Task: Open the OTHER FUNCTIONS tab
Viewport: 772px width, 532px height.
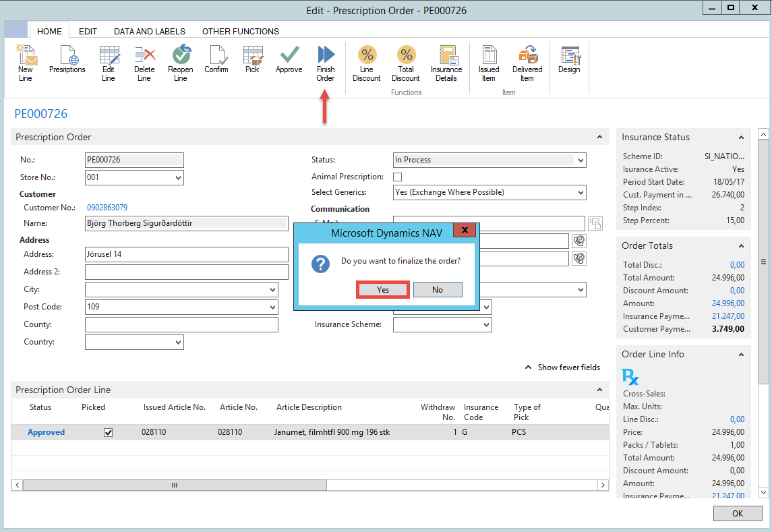Action: coord(241,31)
